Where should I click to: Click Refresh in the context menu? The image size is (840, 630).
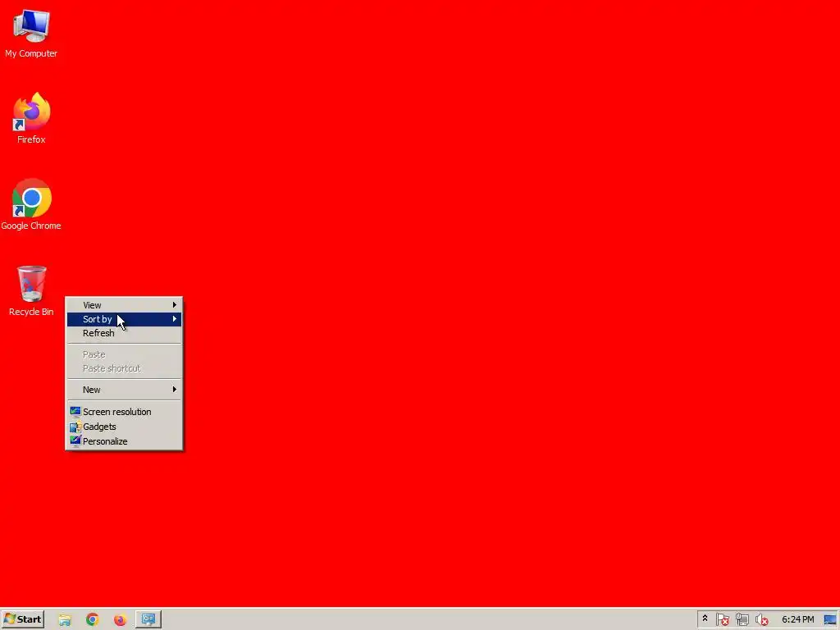coord(124,333)
